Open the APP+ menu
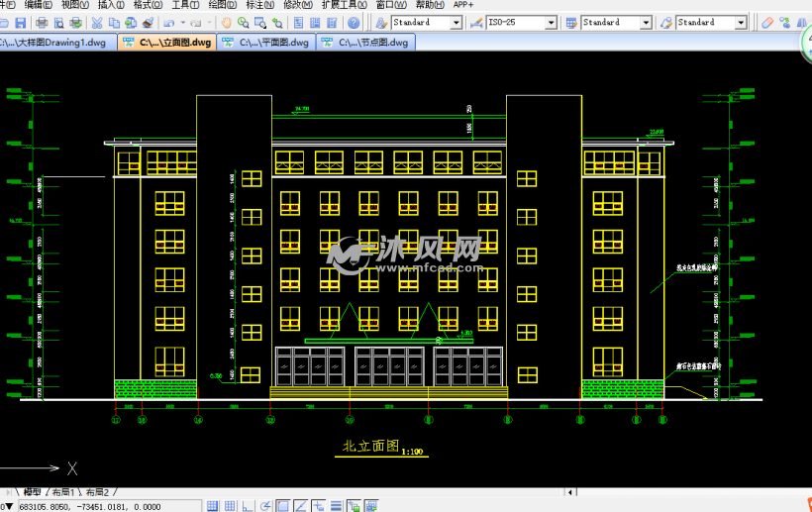Image resolution: width=812 pixels, height=512 pixels. pos(464,5)
